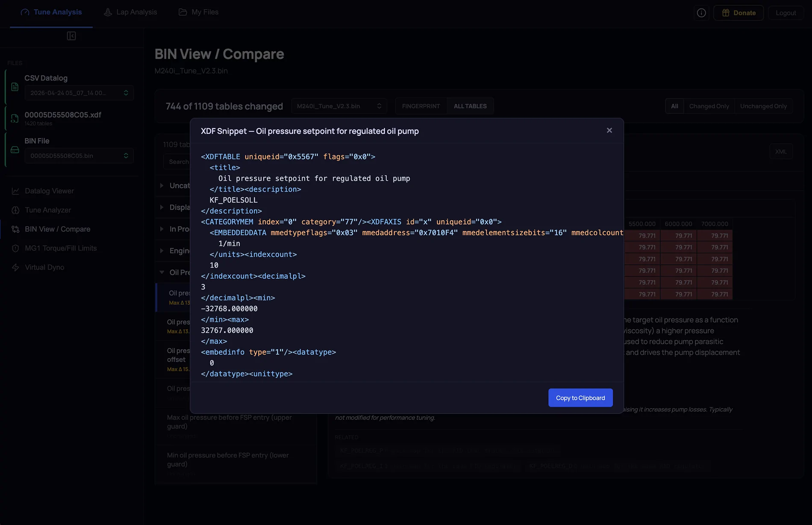Expand the Displa category row
Screen dimensions: 812x525
click(174, 207)
